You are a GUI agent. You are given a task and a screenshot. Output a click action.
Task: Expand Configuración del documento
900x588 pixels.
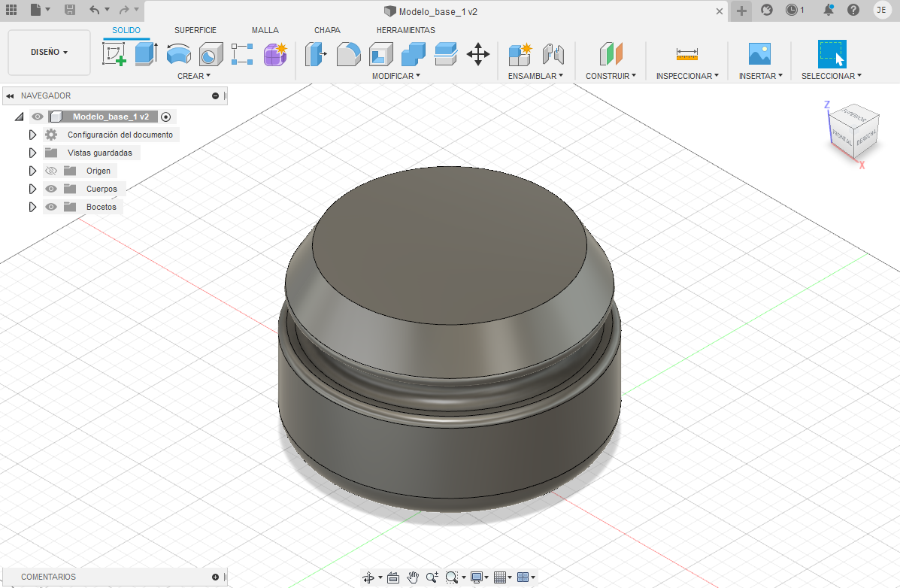click(x=33, y=135)
